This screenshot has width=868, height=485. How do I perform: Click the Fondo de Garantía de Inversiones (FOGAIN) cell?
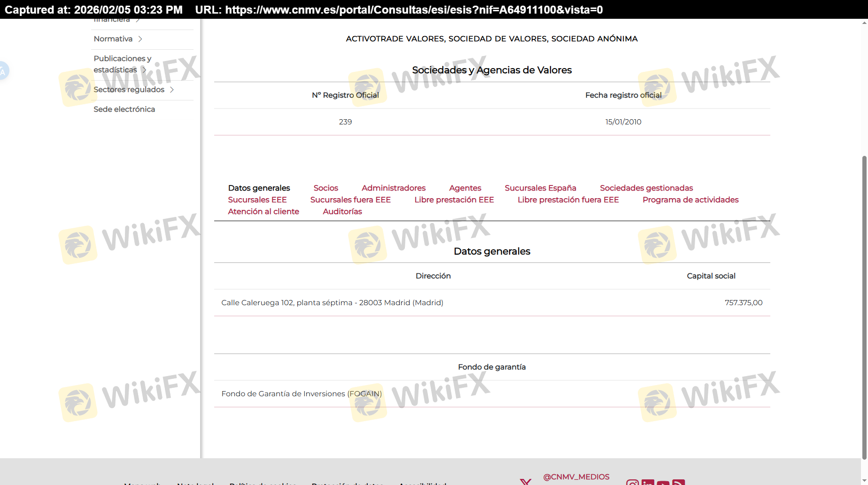[302, 394]
